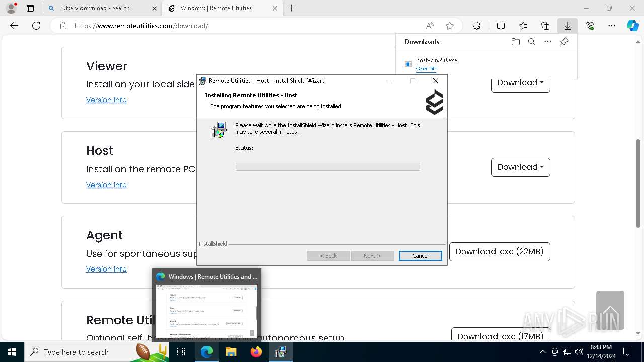Minimize the InstallShield Wizard window
This screenshot has height=362, width=644.
coord(389,81)
